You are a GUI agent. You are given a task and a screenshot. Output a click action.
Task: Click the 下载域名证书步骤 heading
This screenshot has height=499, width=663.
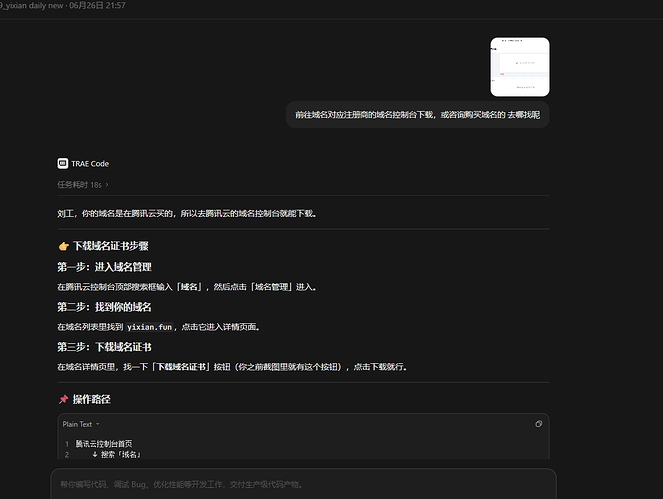click(x=110, y=246)
